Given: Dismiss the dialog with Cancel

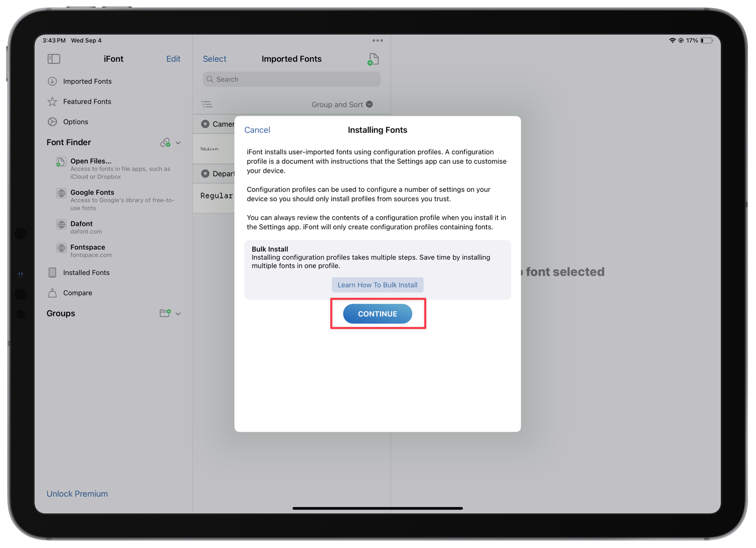Looking at the screenshot, I should [257, 130].
